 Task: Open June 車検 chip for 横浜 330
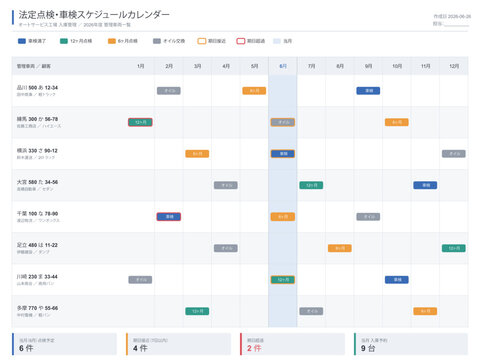pyautogui.click(x=283, y=154)
